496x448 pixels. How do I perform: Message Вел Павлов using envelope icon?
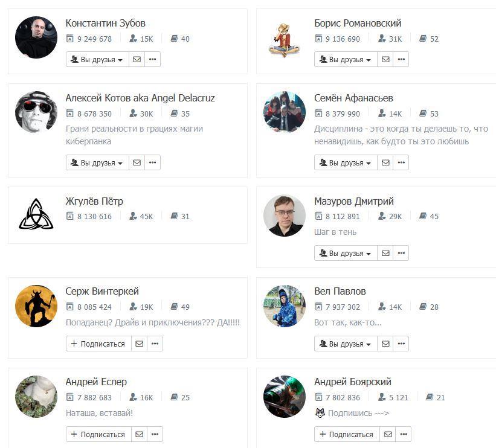[385, 344]
